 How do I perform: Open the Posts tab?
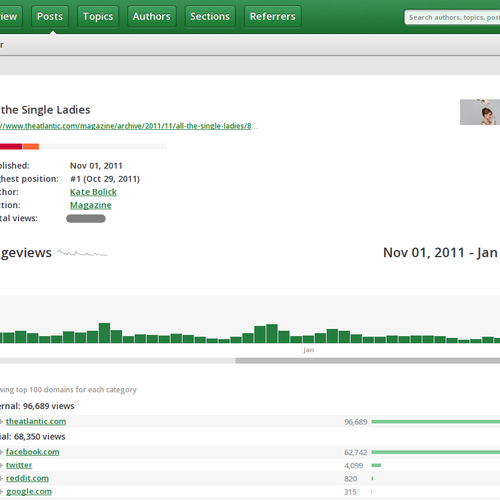pos(50,16)
